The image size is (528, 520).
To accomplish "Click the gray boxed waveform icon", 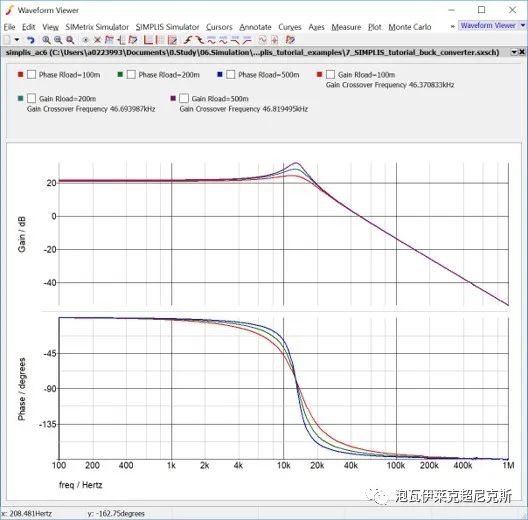I will tap(263, 40).
